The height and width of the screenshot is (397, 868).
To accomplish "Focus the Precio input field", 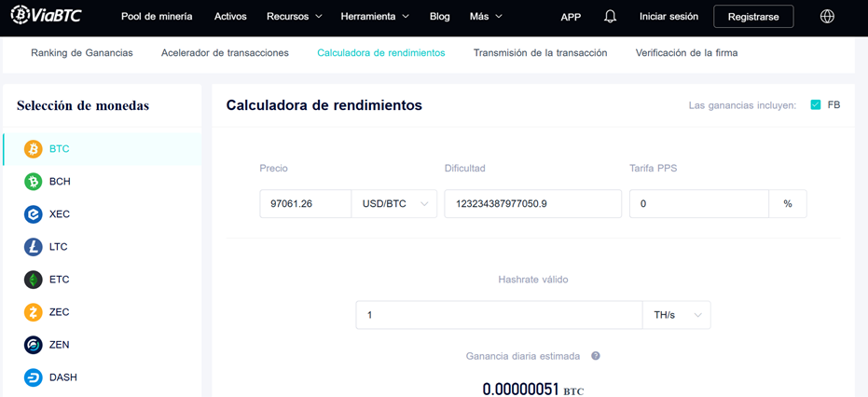I will (x=306, y=204).
